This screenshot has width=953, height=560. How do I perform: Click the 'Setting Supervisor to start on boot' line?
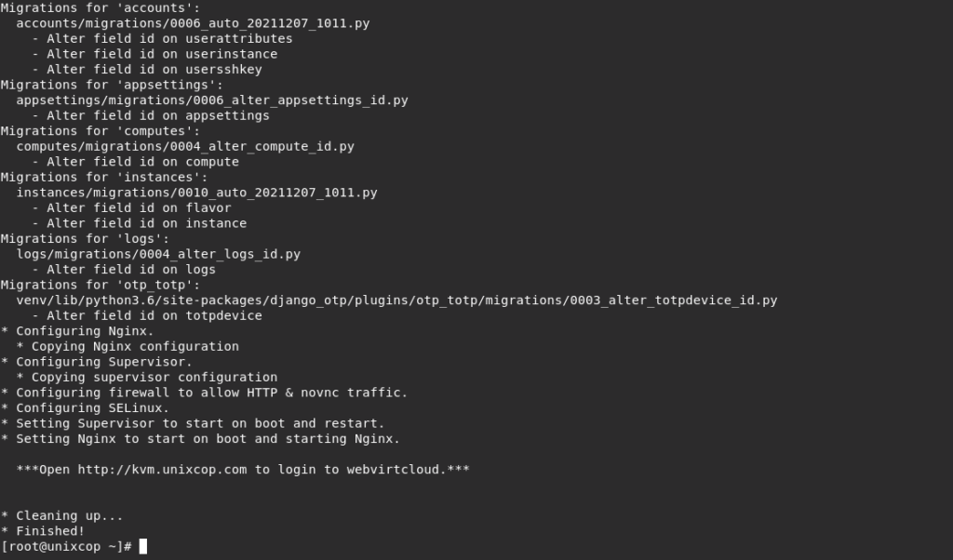(x=193, y=423)
